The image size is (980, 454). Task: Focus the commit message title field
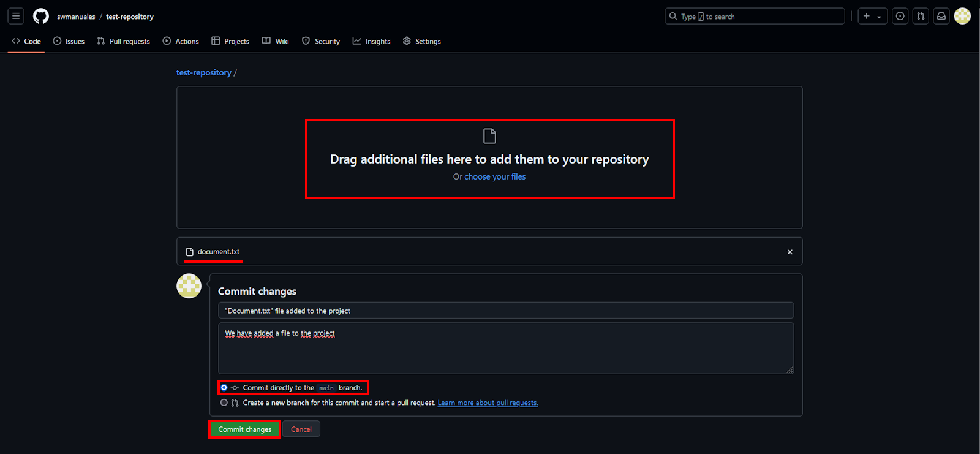click(x=505, y=311)
